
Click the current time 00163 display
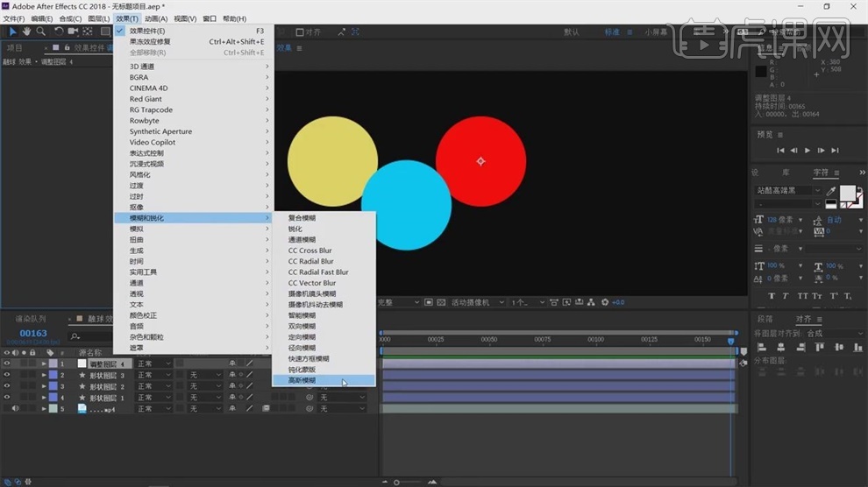coord(33,334)
